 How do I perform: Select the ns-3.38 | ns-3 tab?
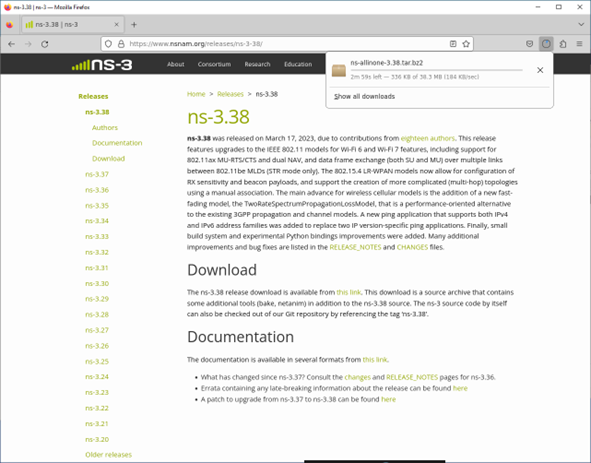tap(72, 25)
